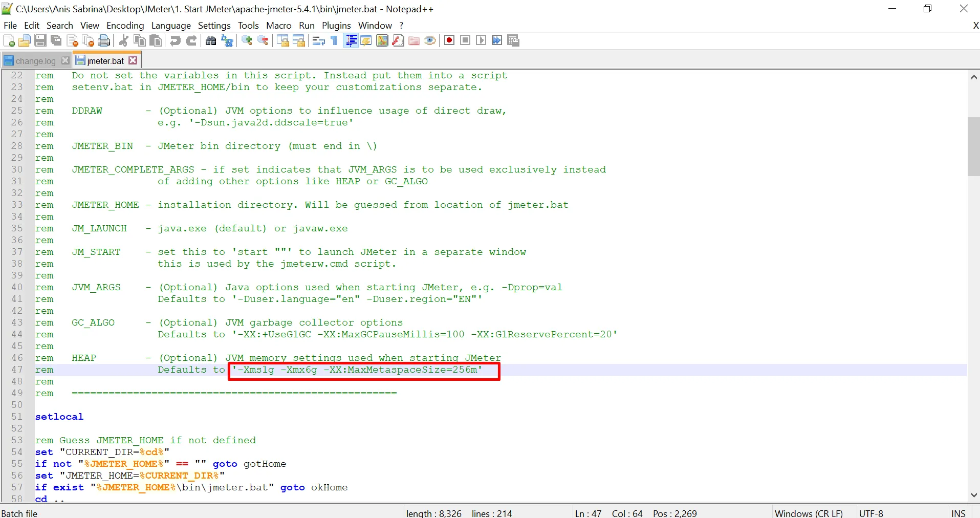Screen dimensions: 980x518
Task: Click the Save All toolbar icon
Action: point(56,40)
